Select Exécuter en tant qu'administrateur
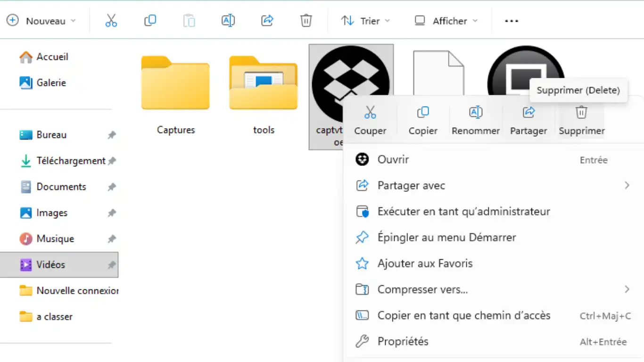644x362 pixels. pyautogui.click(x=463, y=212)
